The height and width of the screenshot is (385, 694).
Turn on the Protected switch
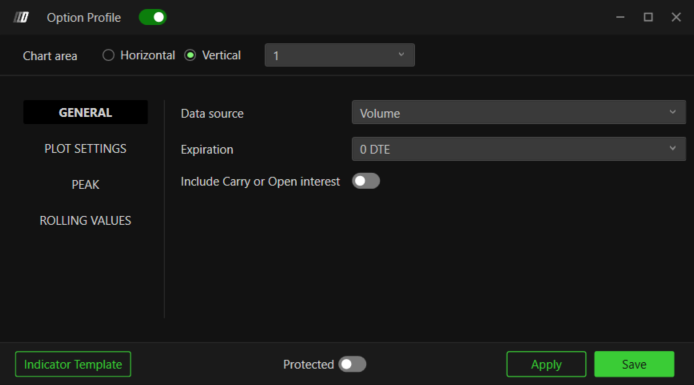pyautogui.click(x=352, y=364)
